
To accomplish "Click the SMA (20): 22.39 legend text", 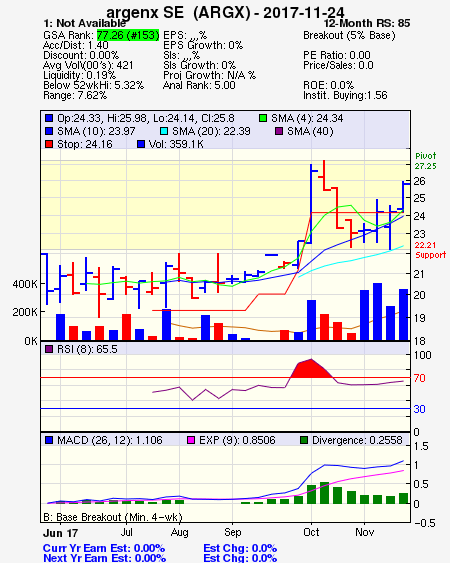I will [211, 131].
